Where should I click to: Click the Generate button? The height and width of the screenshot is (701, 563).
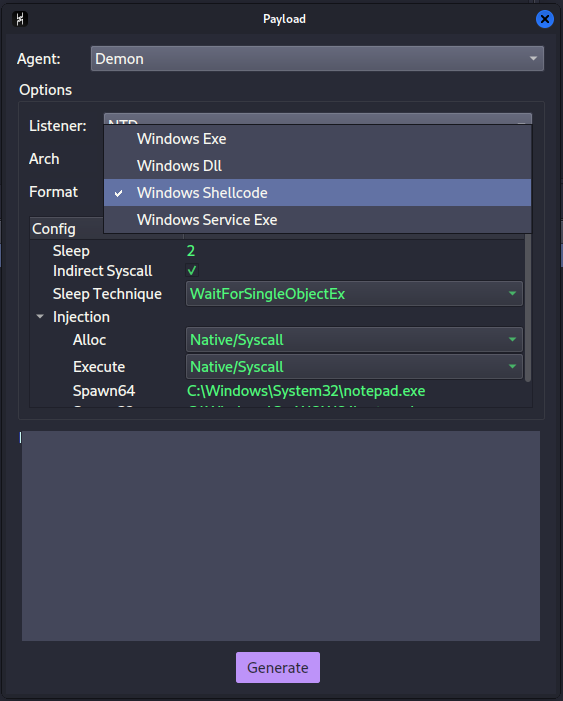[278, 667]
